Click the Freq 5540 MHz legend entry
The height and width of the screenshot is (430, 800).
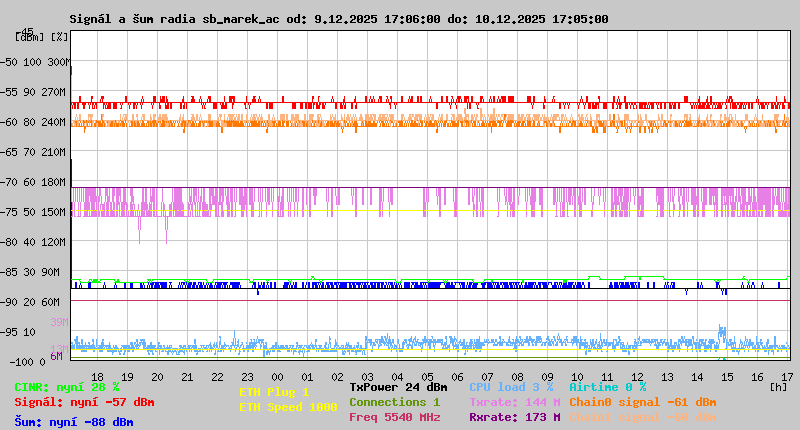point(395,417)
